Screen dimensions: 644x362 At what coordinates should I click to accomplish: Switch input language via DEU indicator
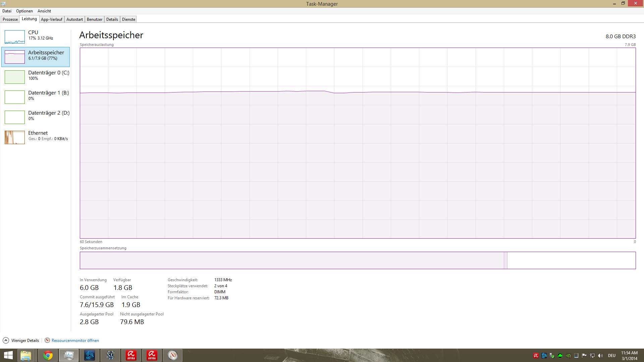tap(611, 356)
